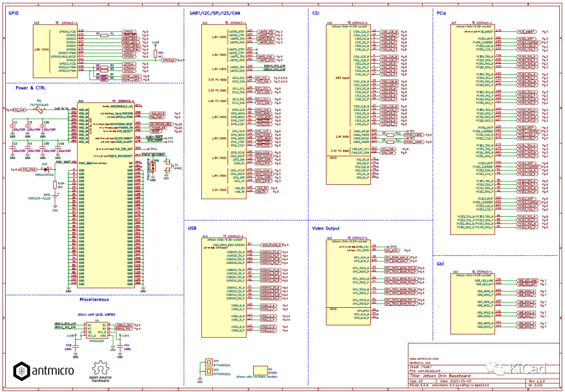Viewport: 565px width, 392px height.
Task: Click the GPIO section title
Action: [x=13, y=14]
